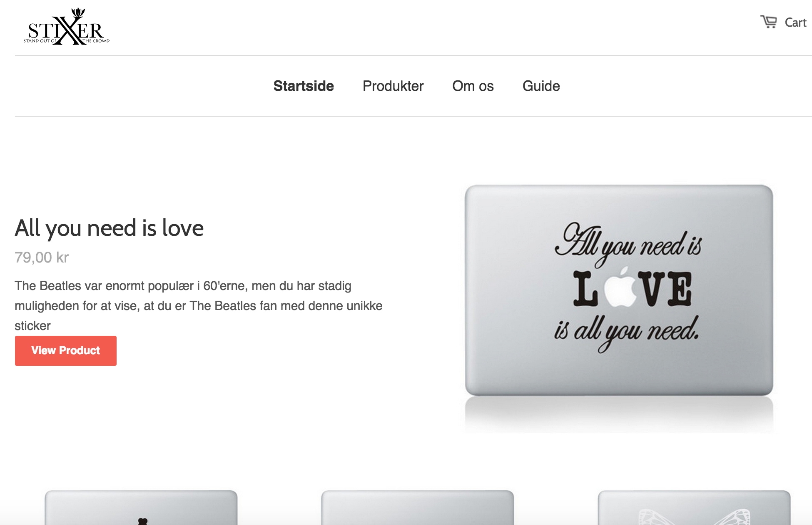Open the butterfly sticker laptop thumbnail
The width and height of the screenshot is (812, 525).
(694, 507)
